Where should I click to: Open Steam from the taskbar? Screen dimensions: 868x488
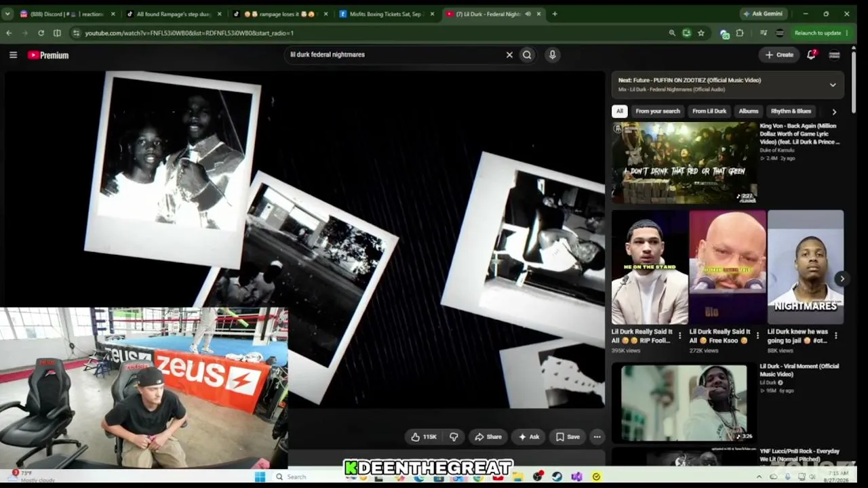click(557, 477)
